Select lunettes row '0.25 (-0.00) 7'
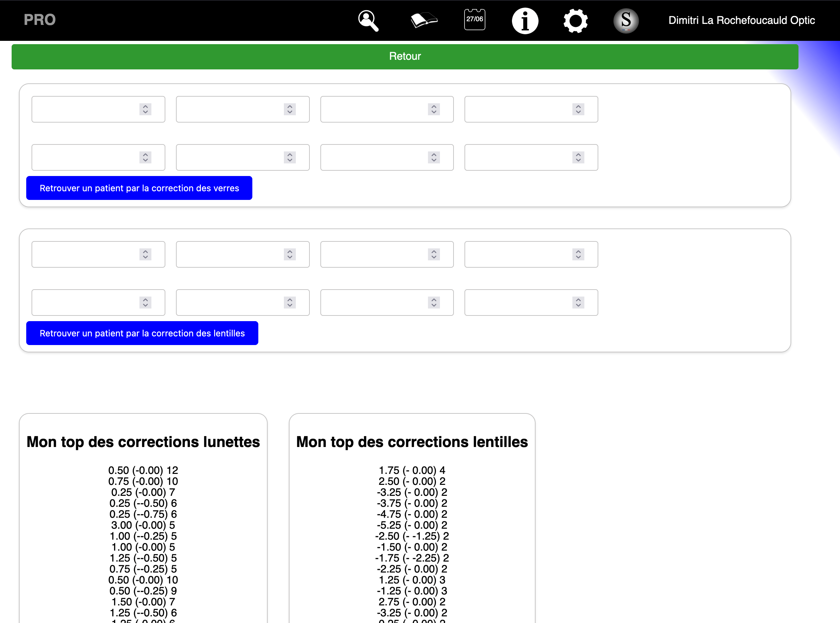Screen dimensions: 840x623 point(143,492)
